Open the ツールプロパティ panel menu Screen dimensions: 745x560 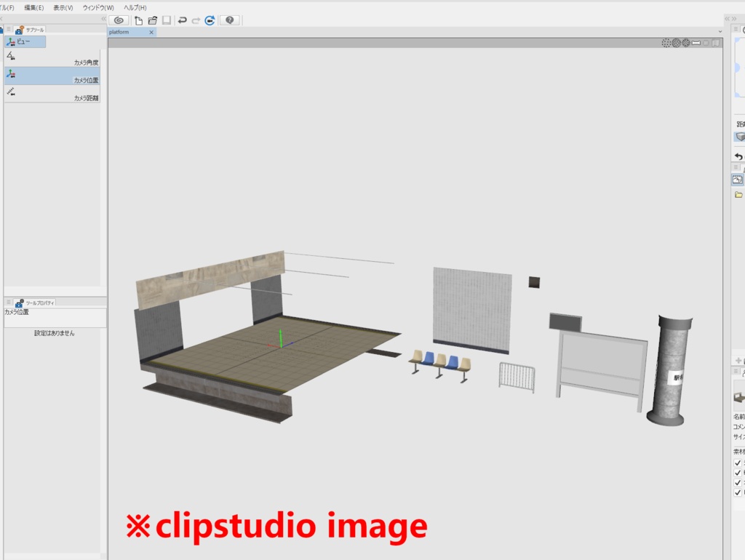pos(10,302)
